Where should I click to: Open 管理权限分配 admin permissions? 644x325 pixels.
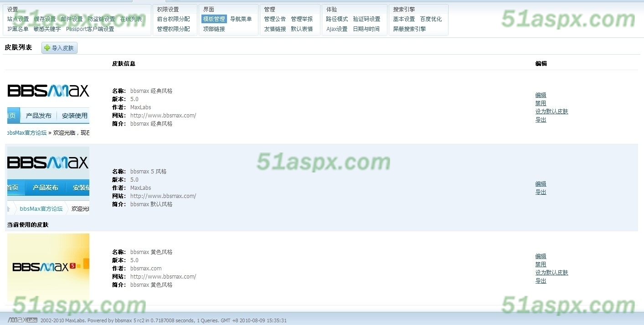[174, 29]
